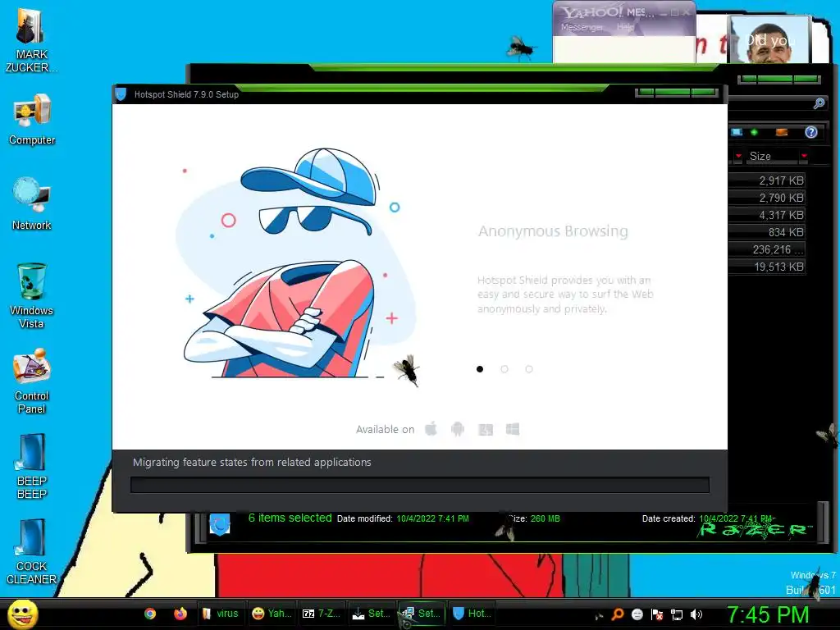Click the orange magnifier tray icon
This screenshot has height=630, width=840.
click(618, 614)
